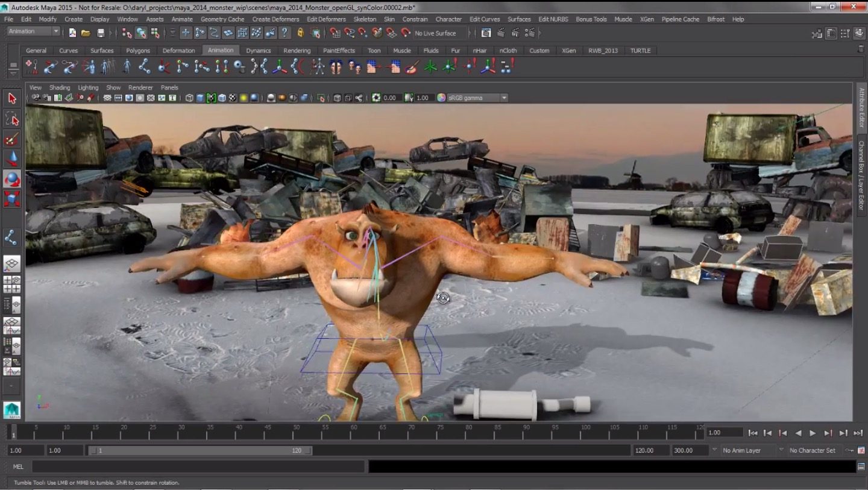Viewport: 868px width, 490px height.
Task: Go to start of playback range
Action: click(753, 433)
